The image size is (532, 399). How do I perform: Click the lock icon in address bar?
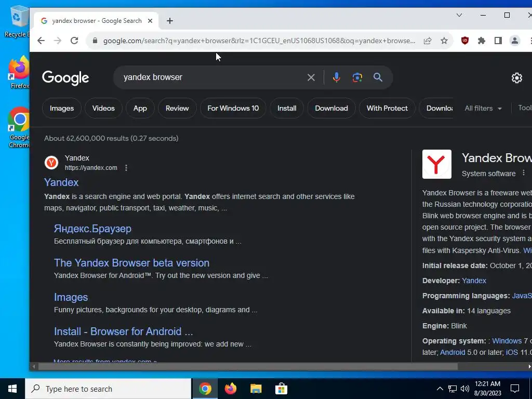95,41
